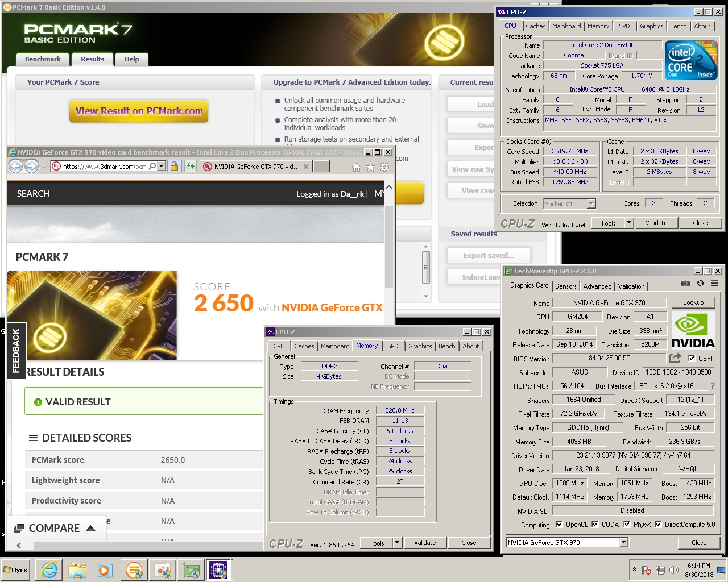Open Internet Explorer from the taskbar
728x582 pixels.
[x=49, y=570]
